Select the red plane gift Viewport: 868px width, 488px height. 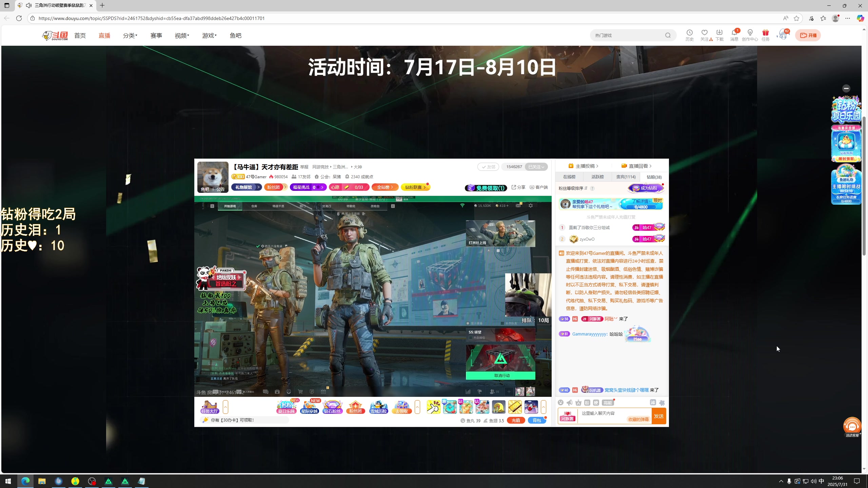pyautogui.click(x=531, y=407)
